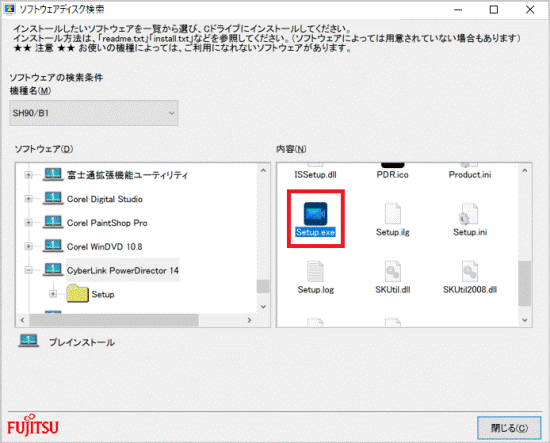Click the Corel Digital Studio laptop icon
Image resolution: width=550 pixels, height=443 pixels.
53,199
